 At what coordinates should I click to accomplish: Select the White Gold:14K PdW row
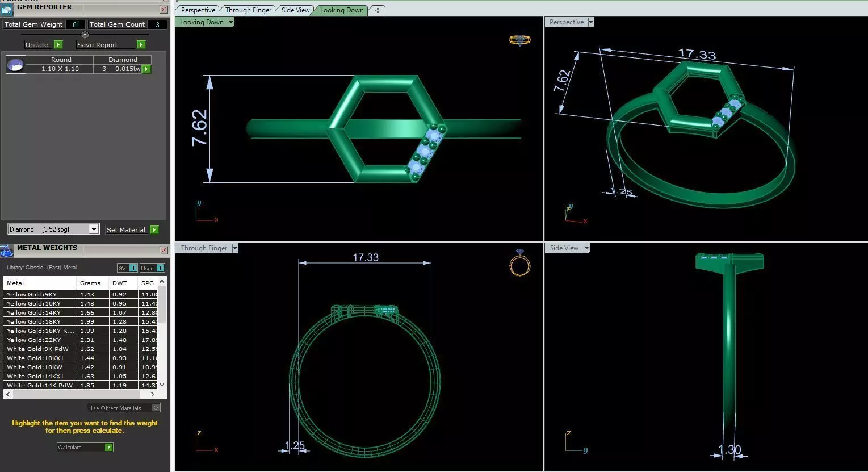81,385
